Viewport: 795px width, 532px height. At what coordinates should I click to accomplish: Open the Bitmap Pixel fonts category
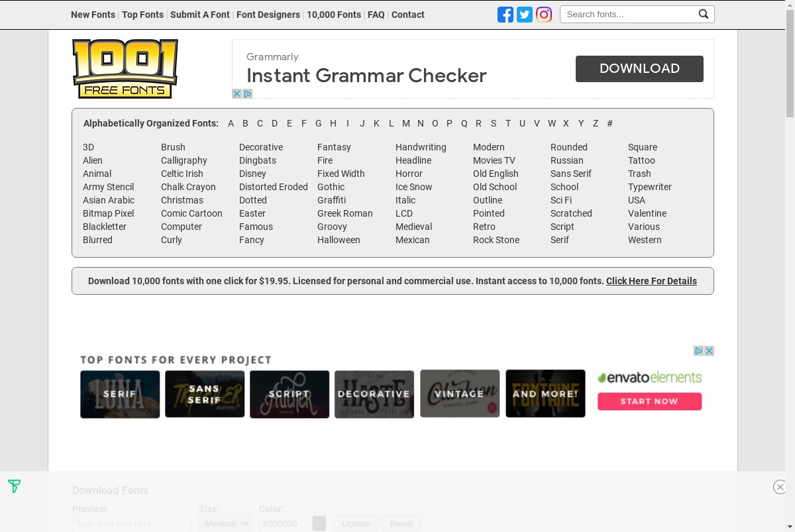pos(108,213)
